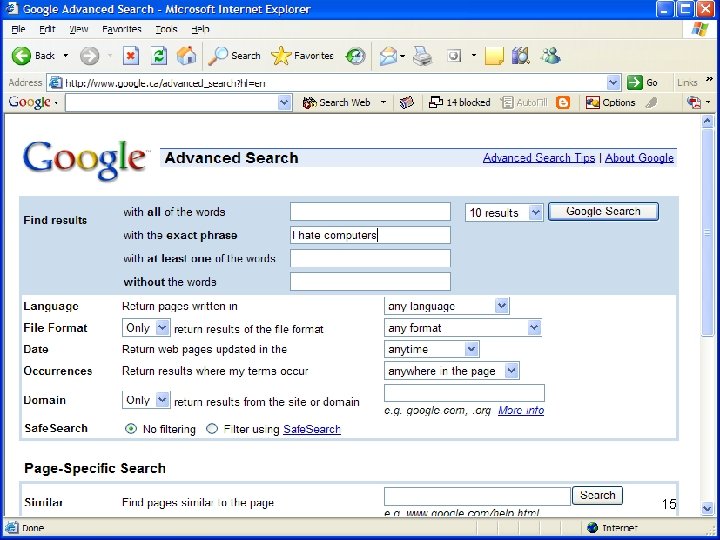Click the Search button beside Similar field
This screenshot has height=540, width=720.
pyautogui.click(x=597, y=495)
